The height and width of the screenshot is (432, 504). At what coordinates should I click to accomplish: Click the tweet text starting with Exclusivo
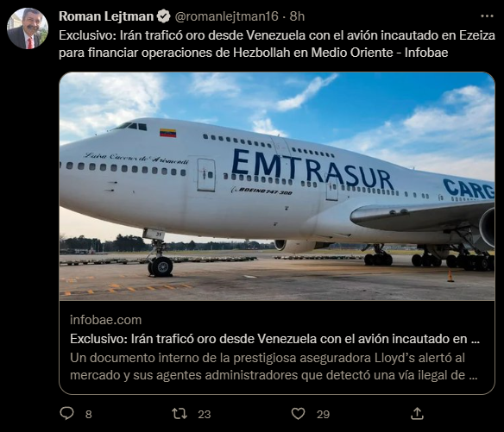[277, 44]
